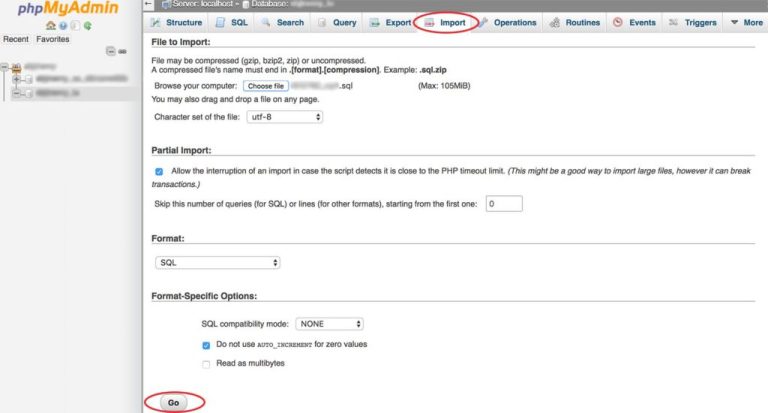Click the Home icon under the phpMyAdmin logo

pos(51,25)
